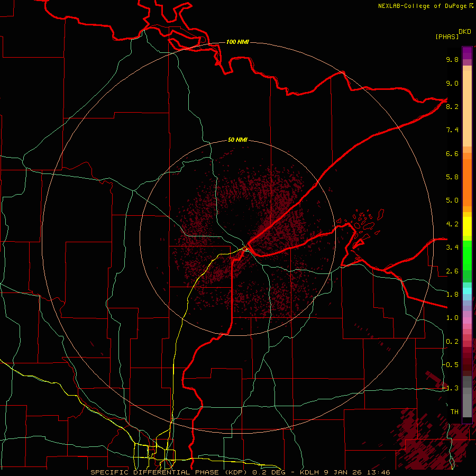Click the cyan legend band near 1.8
476x476 pixels.
[467, 291]
